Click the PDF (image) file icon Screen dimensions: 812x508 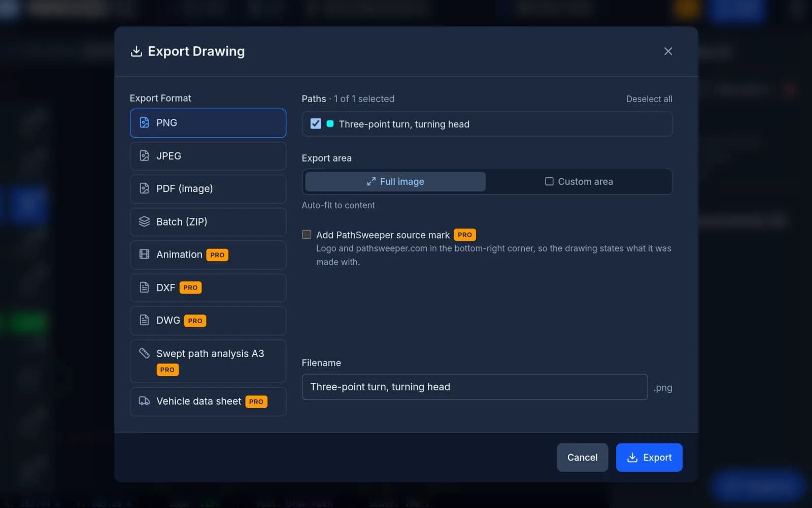click(x=144, y=188)
